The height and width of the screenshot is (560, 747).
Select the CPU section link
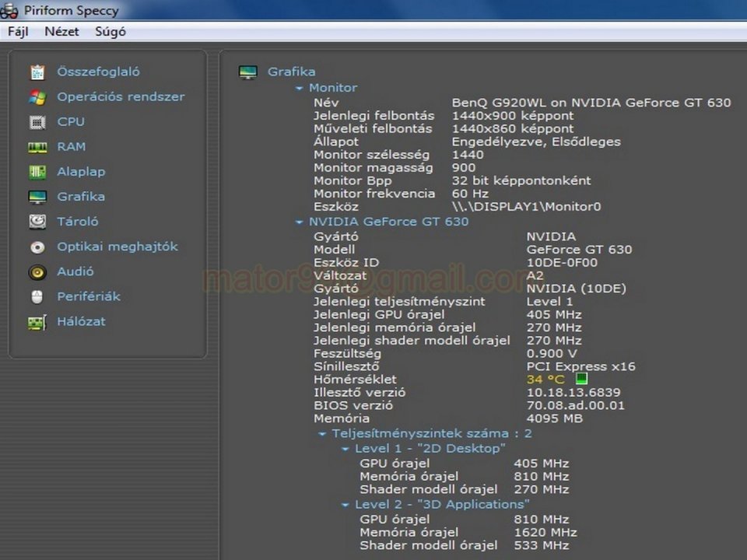click(71, 122)
